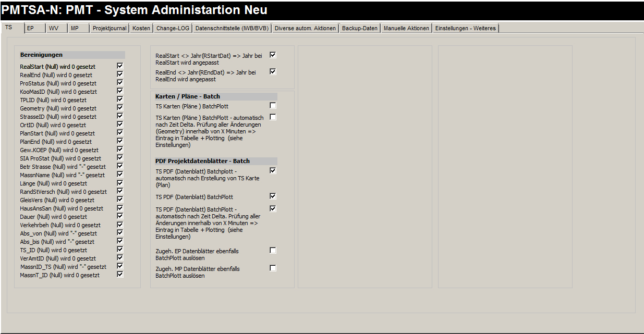
Task: Switch to Einstellungen - Weiteres tab
Action: (465, 28)
